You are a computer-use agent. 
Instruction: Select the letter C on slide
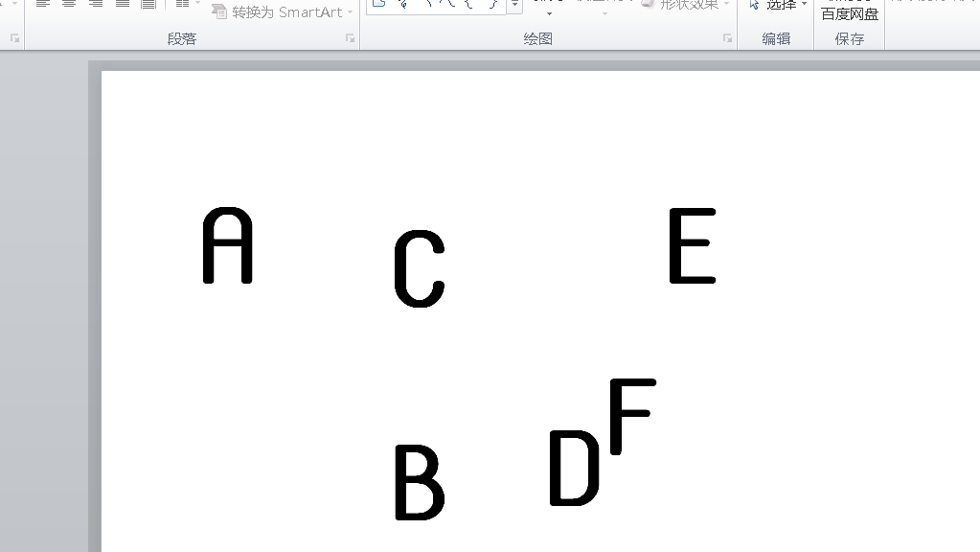click(420, 268)
